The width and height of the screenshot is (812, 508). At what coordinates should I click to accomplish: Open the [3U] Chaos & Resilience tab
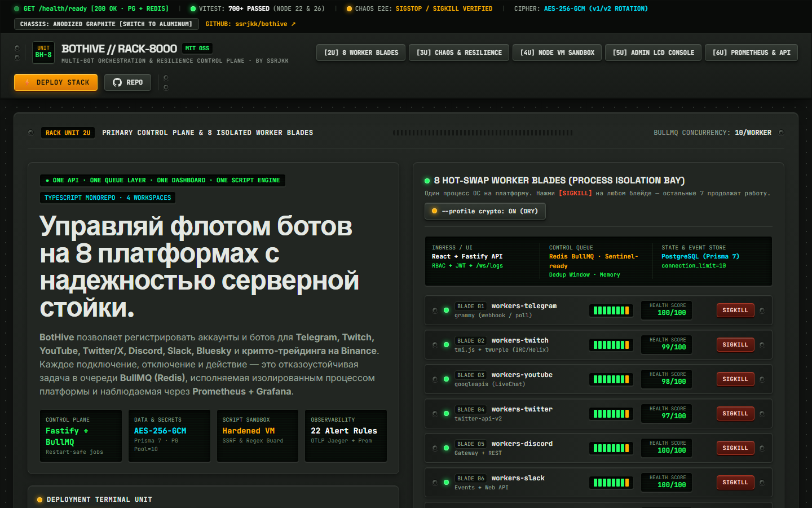click(x=459, y=52)
